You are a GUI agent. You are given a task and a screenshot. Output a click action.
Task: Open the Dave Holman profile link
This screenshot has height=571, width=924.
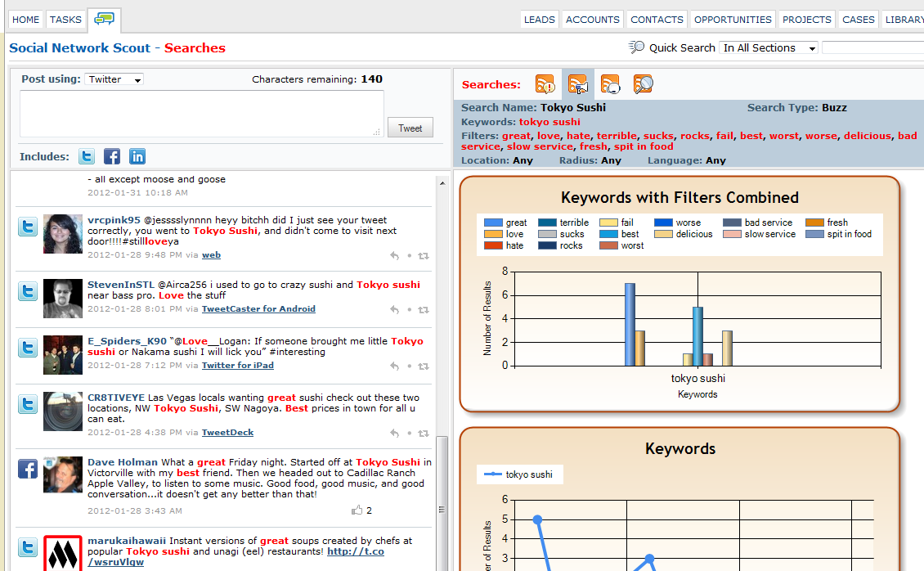click(123, 462)
